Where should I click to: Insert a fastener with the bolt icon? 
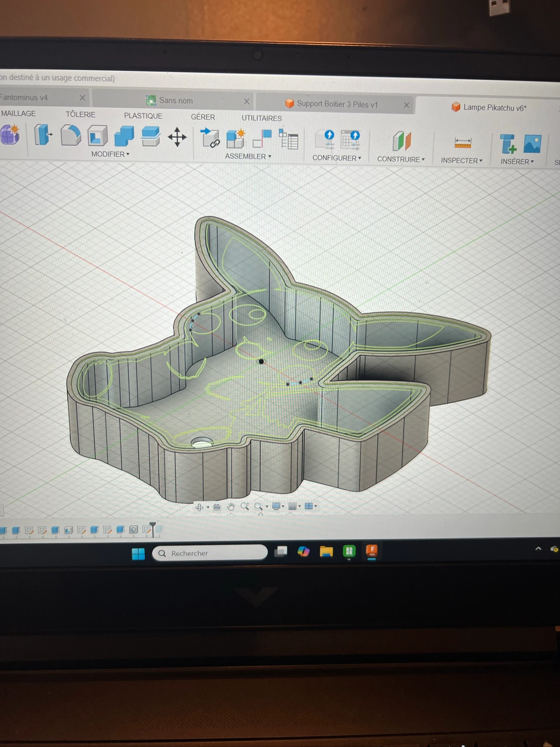(507, 144)
